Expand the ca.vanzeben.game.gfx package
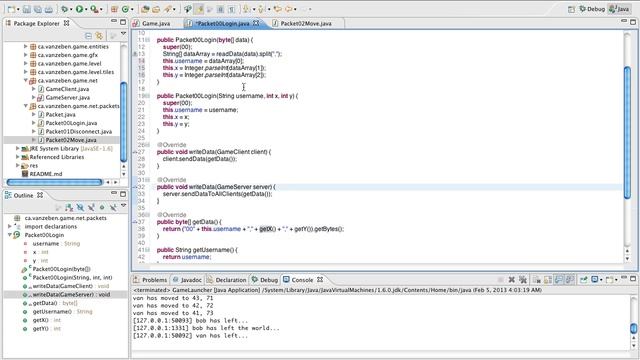The width and height of the screenshot is (640, 360). [x=26, y=55]
